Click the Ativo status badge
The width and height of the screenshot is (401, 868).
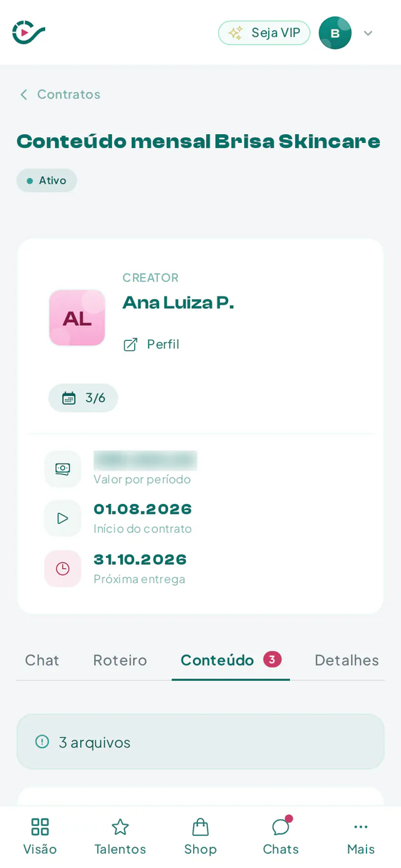click(47, 180)
